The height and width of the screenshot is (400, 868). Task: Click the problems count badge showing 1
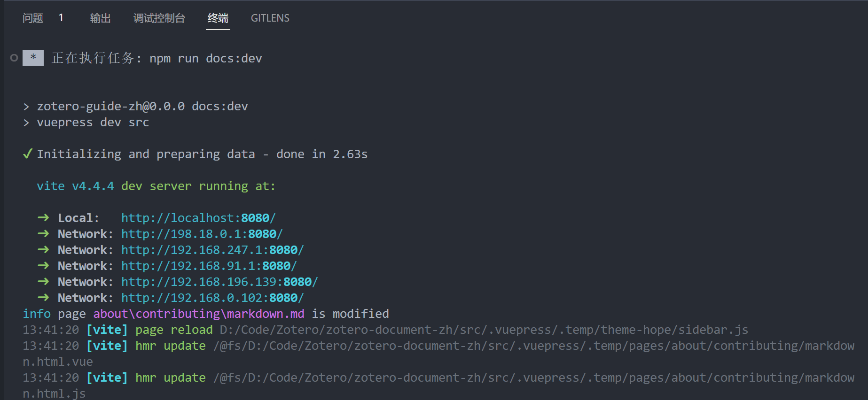click(x=61, y=18)
